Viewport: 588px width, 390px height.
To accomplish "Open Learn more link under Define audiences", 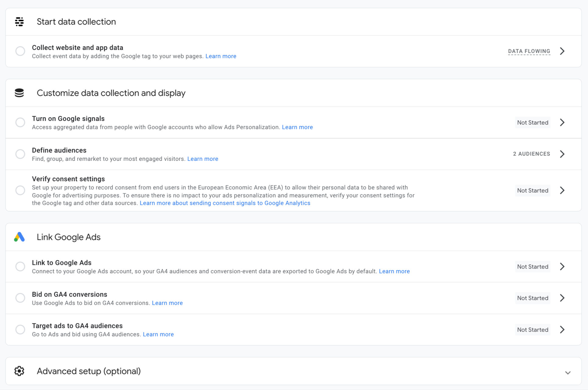I will (x=203, y=159).
